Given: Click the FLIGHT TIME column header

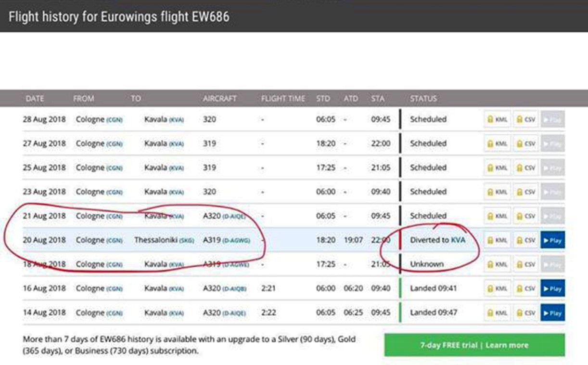Looking at the screenshot, I should (283, 98).
